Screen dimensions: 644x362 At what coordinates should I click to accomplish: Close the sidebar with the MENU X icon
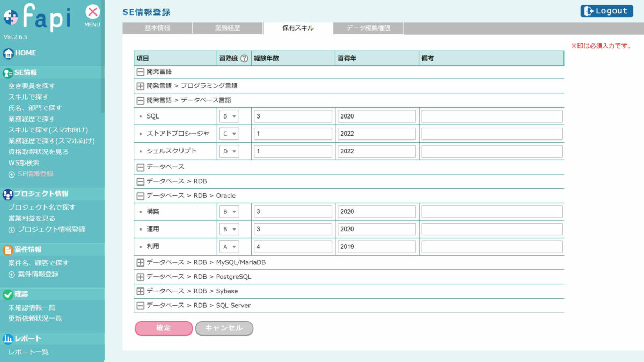92,12
